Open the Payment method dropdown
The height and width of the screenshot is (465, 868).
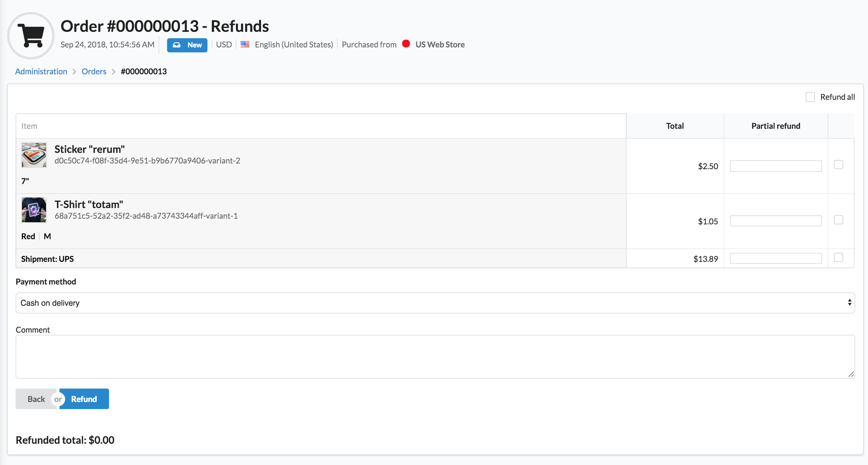click(435, 303)
